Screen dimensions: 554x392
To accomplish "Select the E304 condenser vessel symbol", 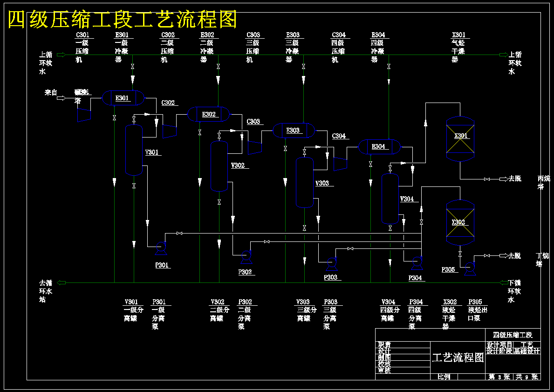I will [x=379, y=147].
